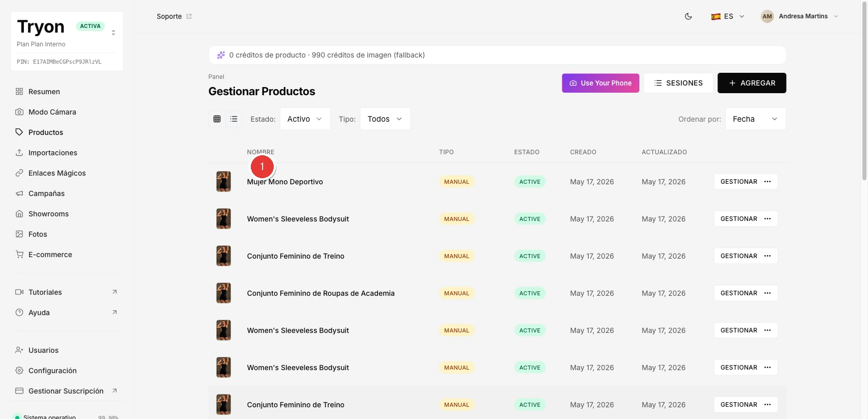The image size is (868, 419).
Task: Click the Ayuda question mark icon
Action: [x=19, y=313]
